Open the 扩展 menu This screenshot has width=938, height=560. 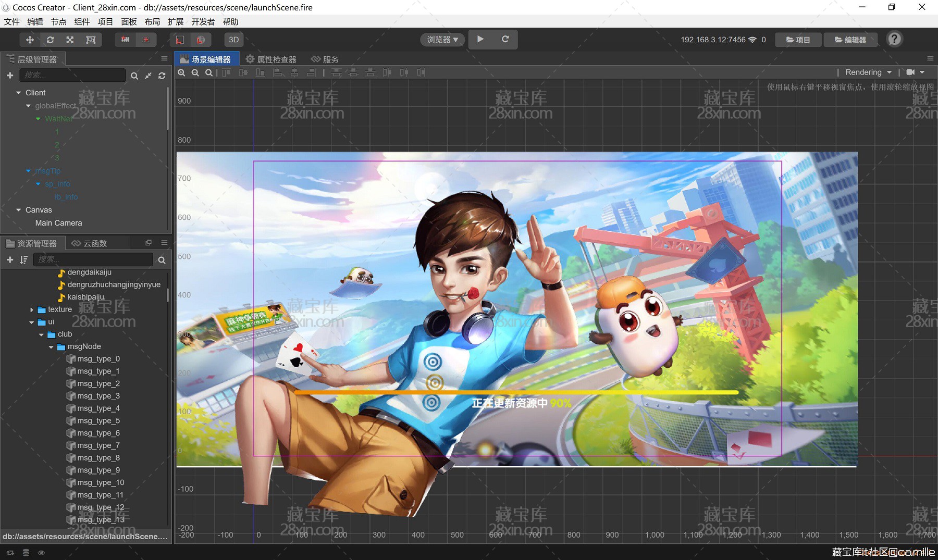point(176,22)
